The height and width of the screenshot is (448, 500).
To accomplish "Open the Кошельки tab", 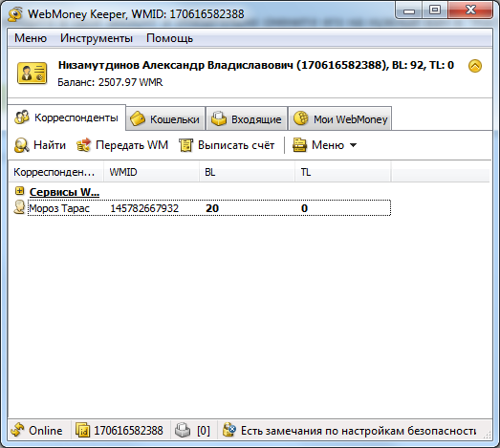I will 165,118.
